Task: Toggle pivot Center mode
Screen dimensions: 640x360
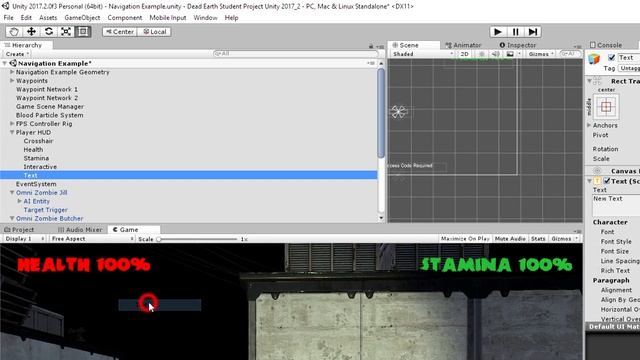Action: 120,32
